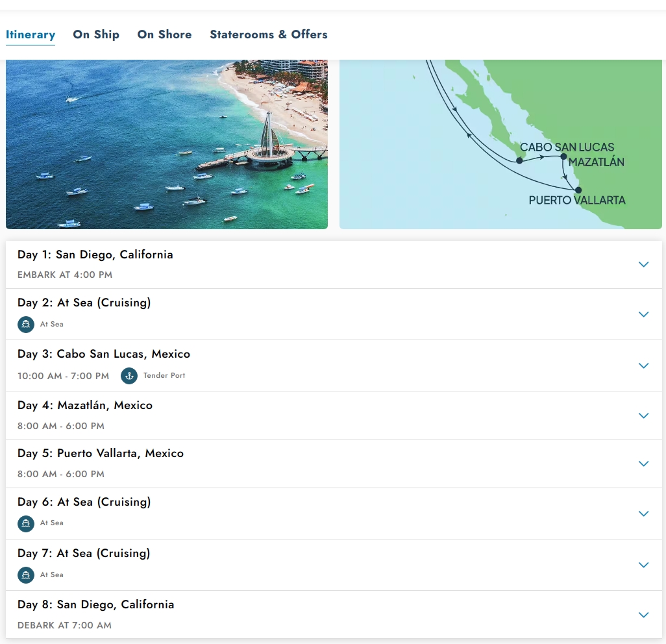Click the ship icon on Day 7
The image size is (666, 644).
coord(26,575)
